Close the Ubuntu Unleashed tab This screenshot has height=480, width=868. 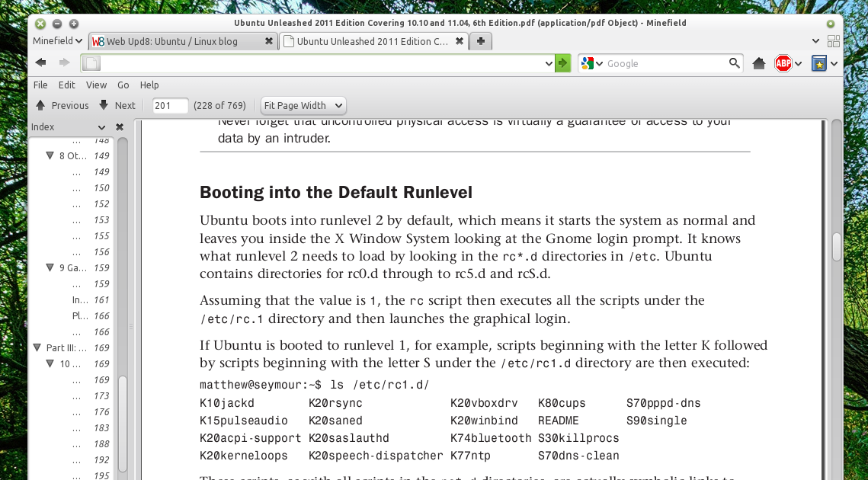[460, 41]
